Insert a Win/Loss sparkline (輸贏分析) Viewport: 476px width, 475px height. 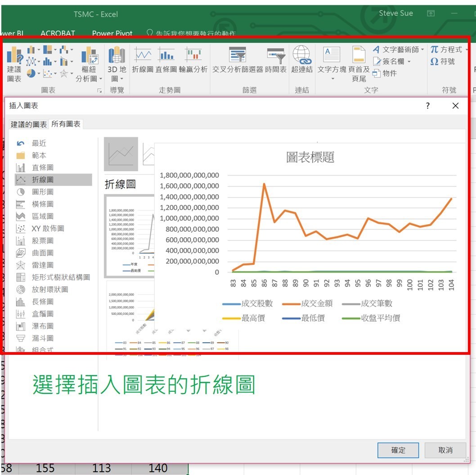coord(193,60)
